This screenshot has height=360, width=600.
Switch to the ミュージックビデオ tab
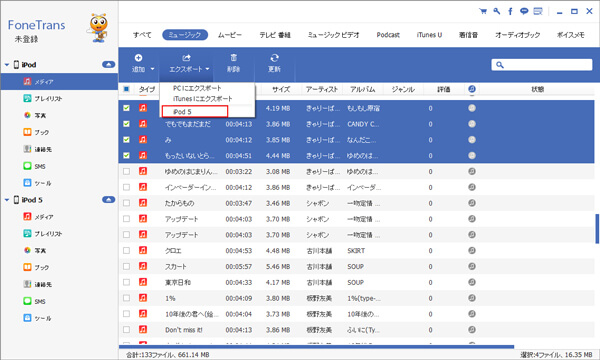pyautogui.click(x=333, y=35)
